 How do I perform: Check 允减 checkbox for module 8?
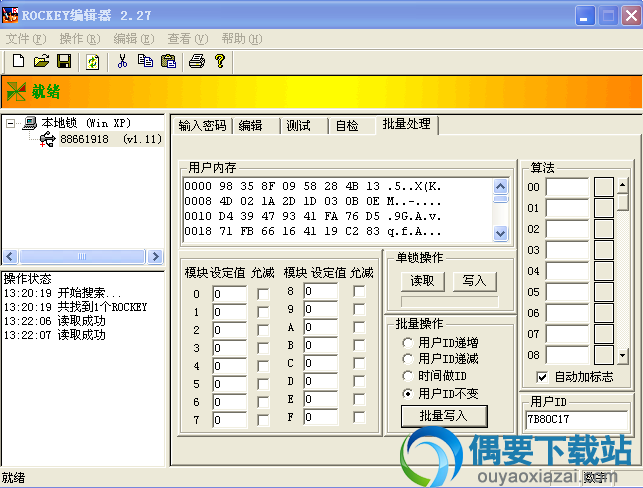[359, 291]
